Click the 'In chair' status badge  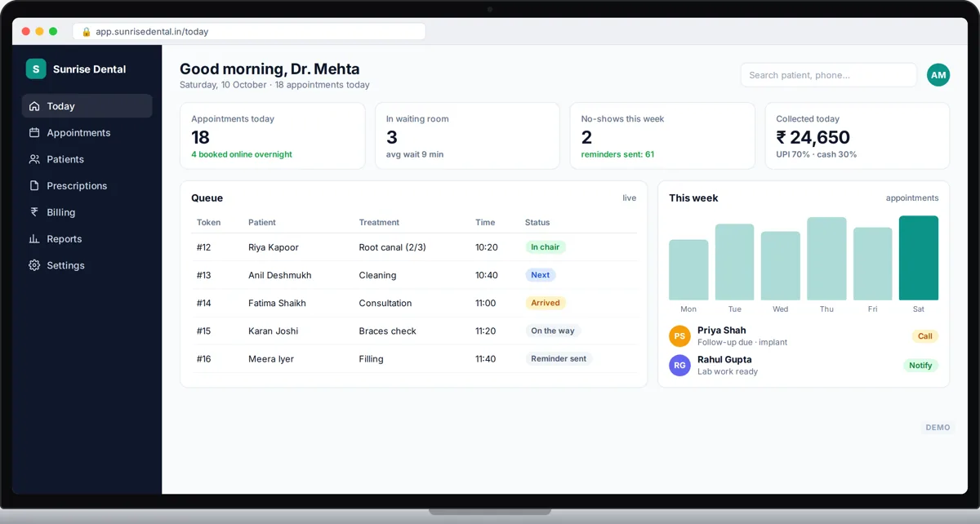click(x=545, y=247)
